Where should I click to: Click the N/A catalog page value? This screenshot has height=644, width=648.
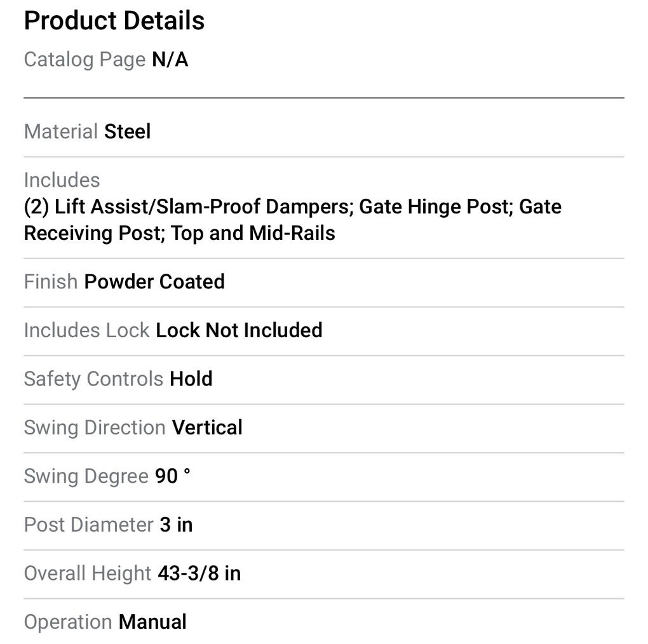[170, 60]
